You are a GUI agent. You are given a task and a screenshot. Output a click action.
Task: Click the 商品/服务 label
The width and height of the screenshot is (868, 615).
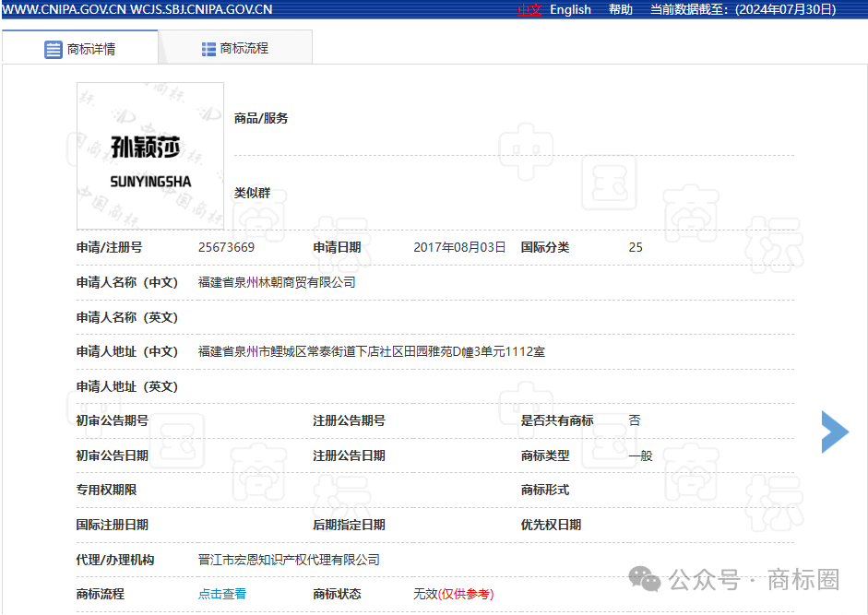pos(261,118)
